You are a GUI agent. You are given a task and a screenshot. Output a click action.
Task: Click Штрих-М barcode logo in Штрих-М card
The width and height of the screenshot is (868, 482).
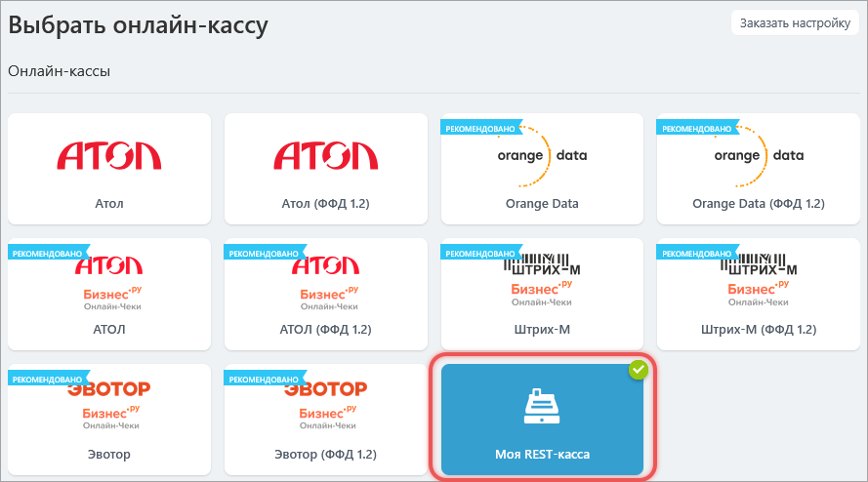pos(542,264)
